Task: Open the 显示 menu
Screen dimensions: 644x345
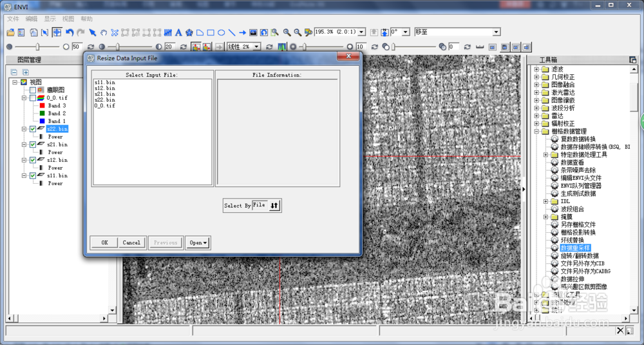Action: (x=50, y=19)
